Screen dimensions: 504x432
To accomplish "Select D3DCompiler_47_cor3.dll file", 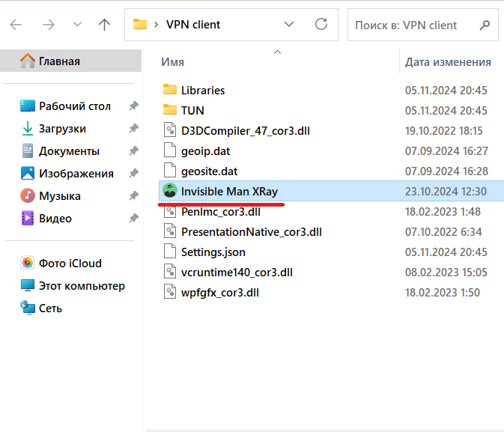I will click(245, 131).
